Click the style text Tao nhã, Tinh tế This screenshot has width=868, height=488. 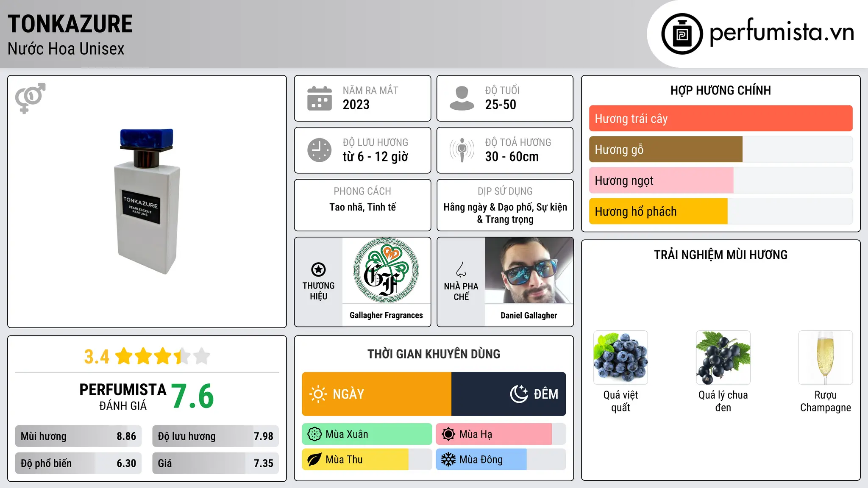pos(363,207)
